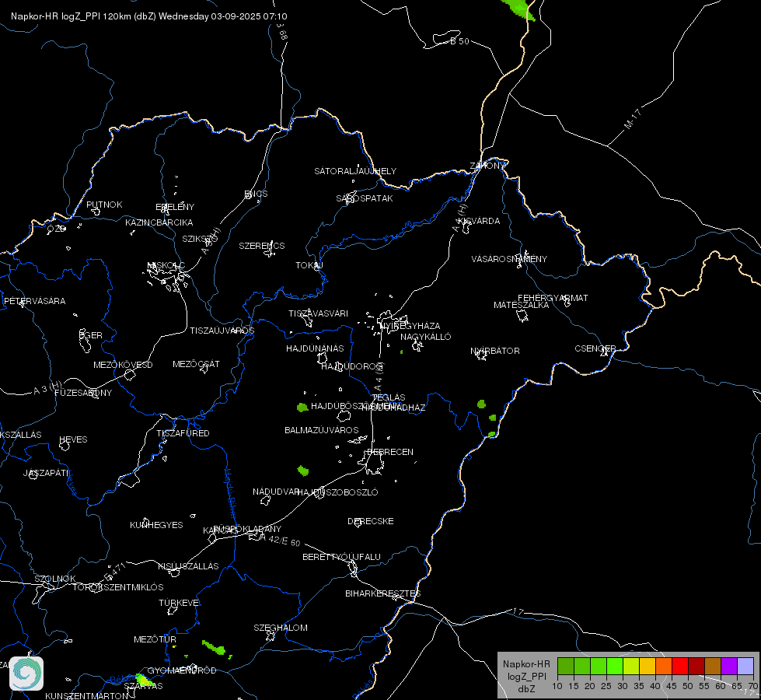
Task: Click the BALMAZÚJVÁROS label
Action: coord(322,430)
